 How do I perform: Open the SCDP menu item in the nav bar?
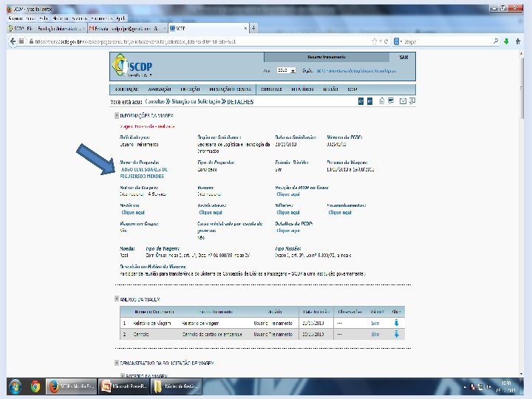pos(352,89)
